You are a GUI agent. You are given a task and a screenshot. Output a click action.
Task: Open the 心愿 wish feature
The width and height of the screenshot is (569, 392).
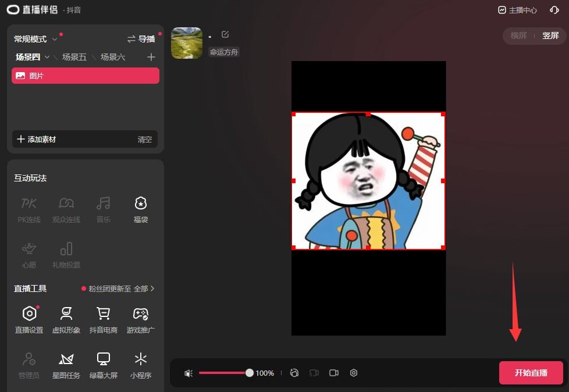pyautogui.click(x=29, y=255)
